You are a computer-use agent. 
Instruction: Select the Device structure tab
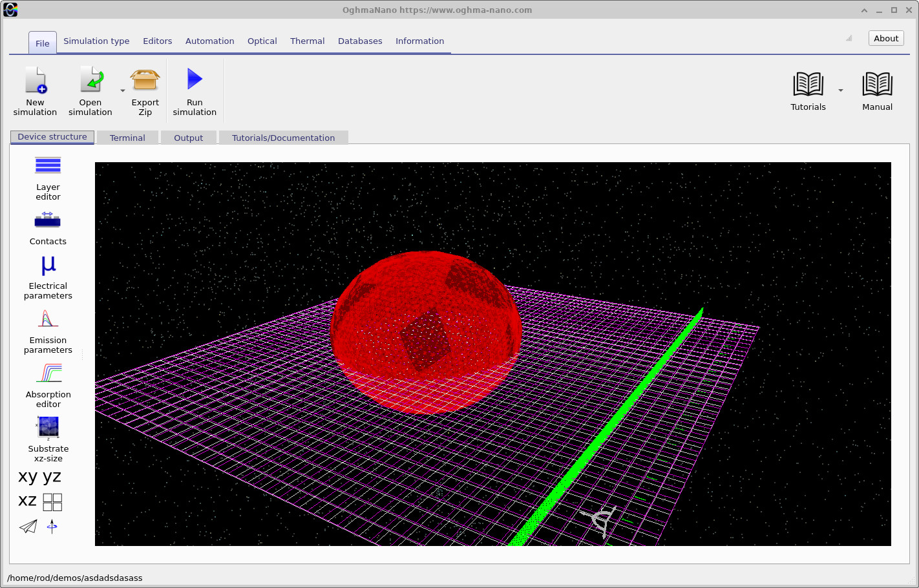click(52, 137)
